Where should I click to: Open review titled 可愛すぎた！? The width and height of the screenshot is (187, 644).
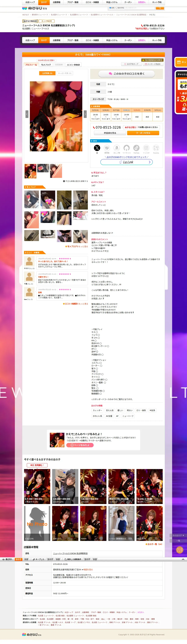pos(62,278)
